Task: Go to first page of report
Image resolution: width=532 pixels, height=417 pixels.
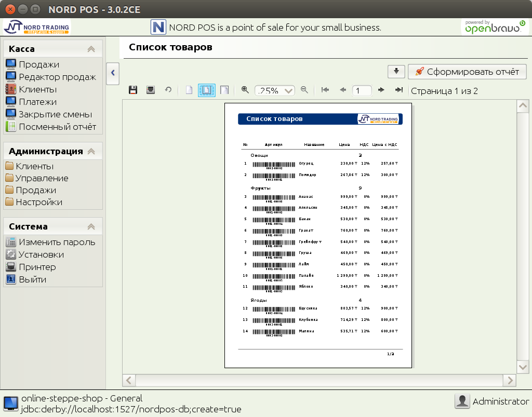Action: pos(325,90)
